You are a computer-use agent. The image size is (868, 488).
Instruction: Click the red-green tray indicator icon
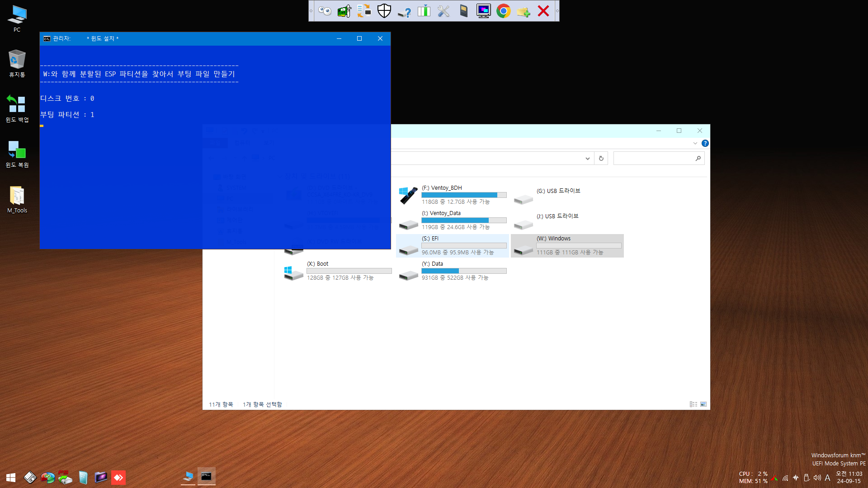click(775, 478)
